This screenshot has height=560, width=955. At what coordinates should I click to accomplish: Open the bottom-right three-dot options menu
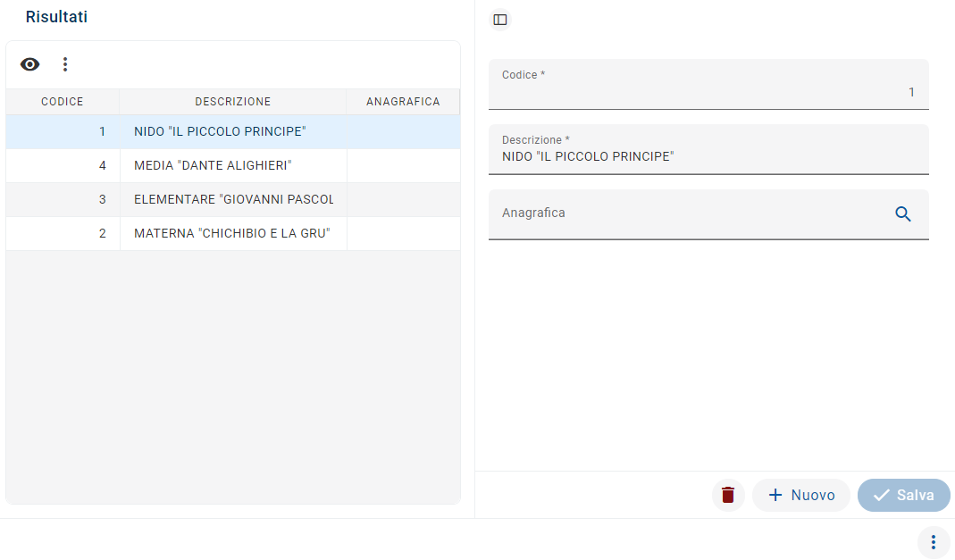934,542
